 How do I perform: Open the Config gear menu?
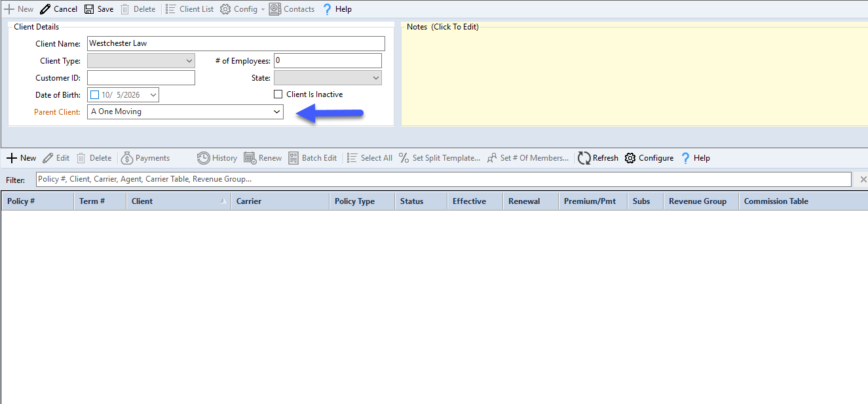[x=238, y=9]
